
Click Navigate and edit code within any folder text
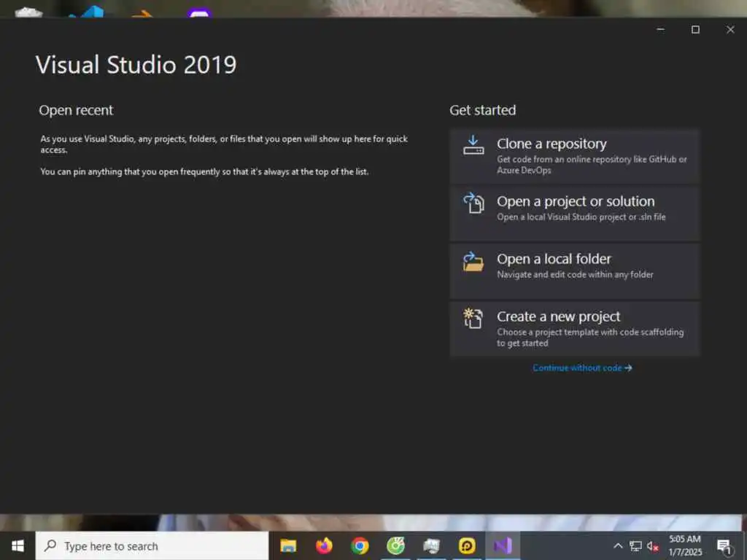click(575, 275)
